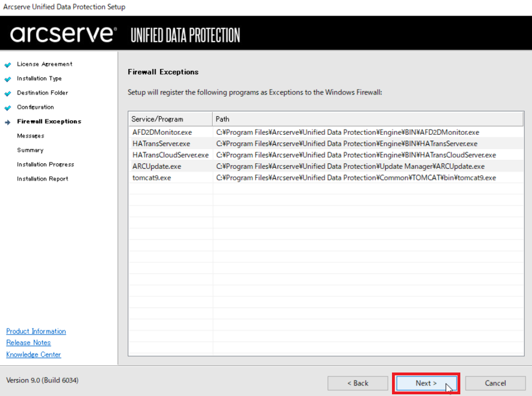Select the HATransServer.exe row
Viewport: 532px width, 396px height.
[x=326, y=144]
